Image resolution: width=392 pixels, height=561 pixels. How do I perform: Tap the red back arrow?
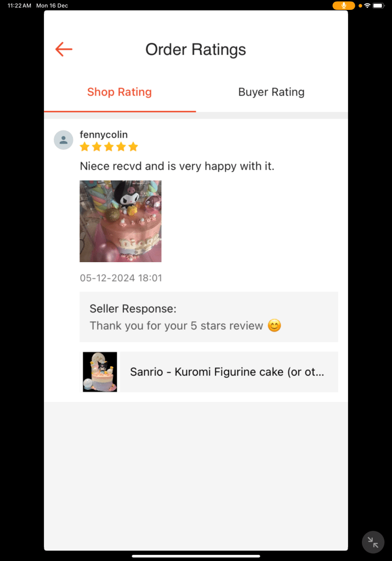pyautogui.click(x=64, y=49)
